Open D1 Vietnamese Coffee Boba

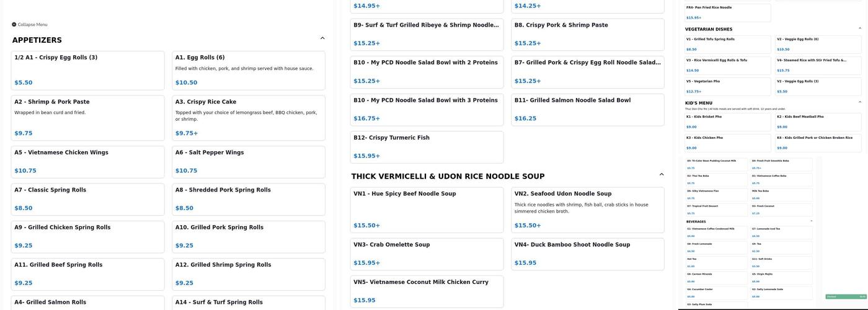point(781,179)
